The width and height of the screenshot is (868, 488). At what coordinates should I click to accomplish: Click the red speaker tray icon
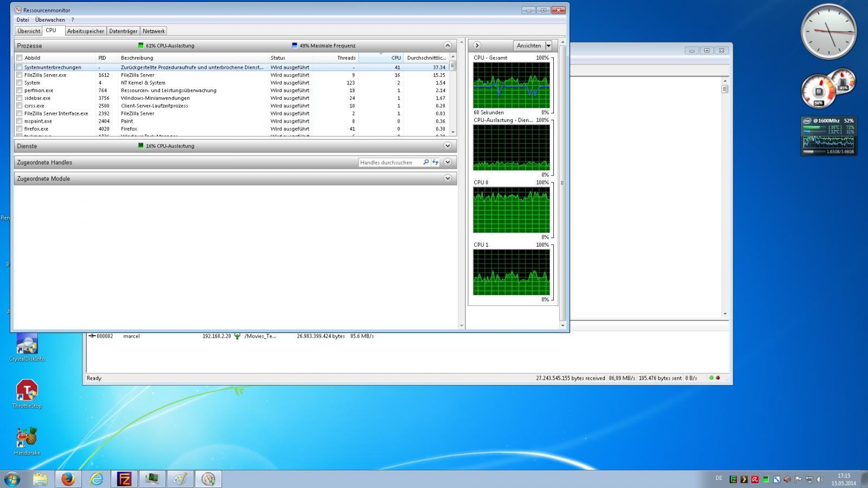point(787,479)
